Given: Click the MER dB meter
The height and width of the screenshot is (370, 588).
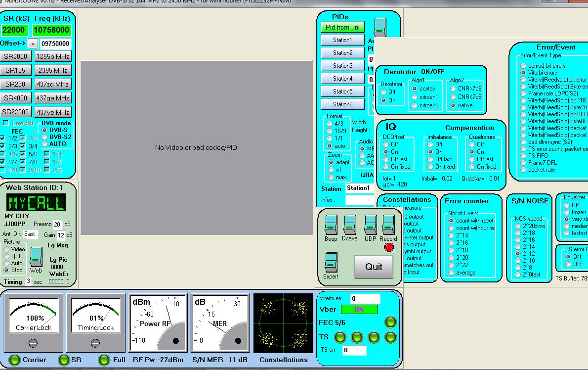Looking at the screenshot, I should [220, 323].
